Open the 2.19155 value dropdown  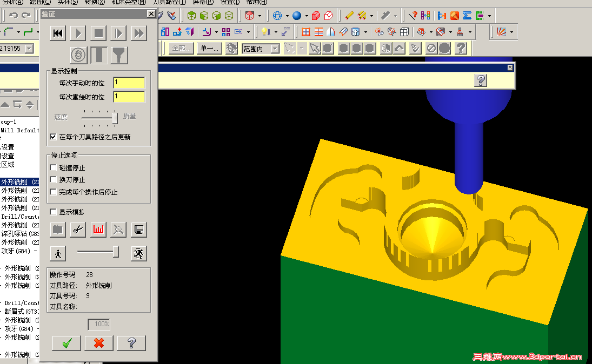[29, 49]
